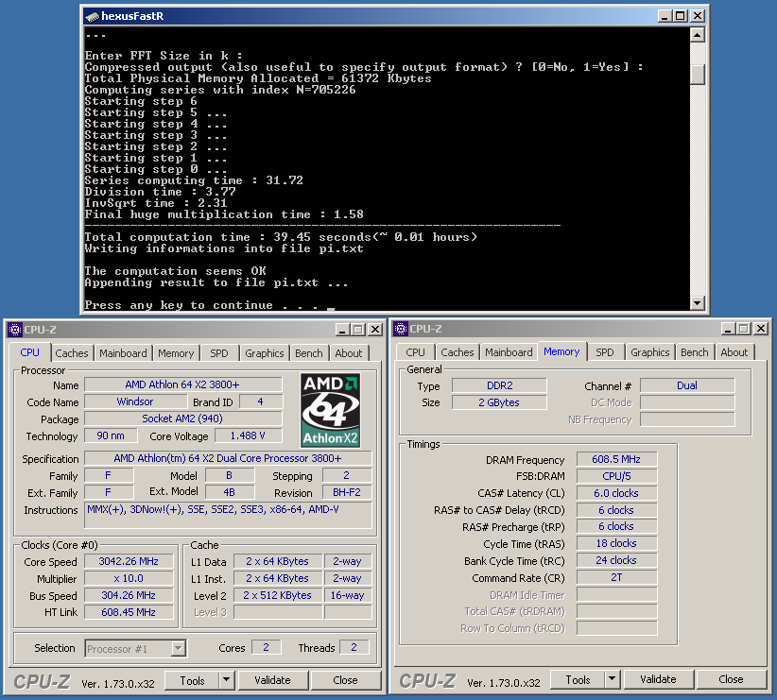The width and height of the screenshot is (777, 700).
Task: Click the Revision value 'BH-F2'
Action: [x=347, y=492]
